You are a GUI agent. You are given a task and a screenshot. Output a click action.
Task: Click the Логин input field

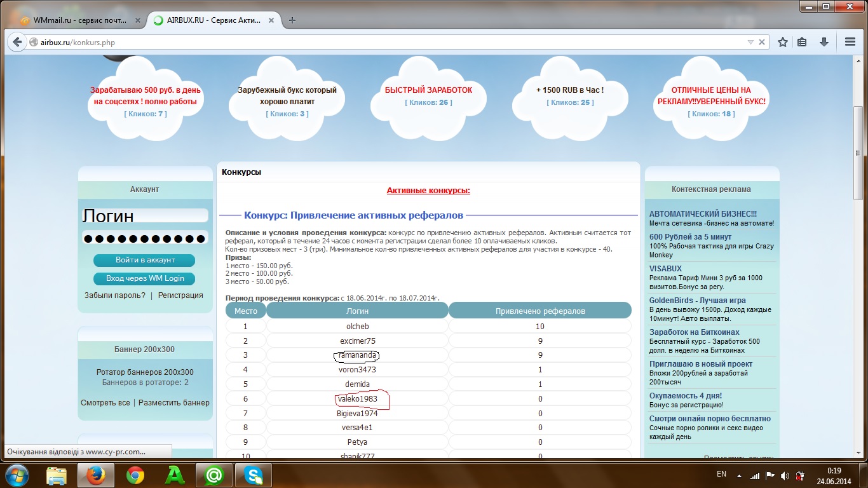(145, 215)
